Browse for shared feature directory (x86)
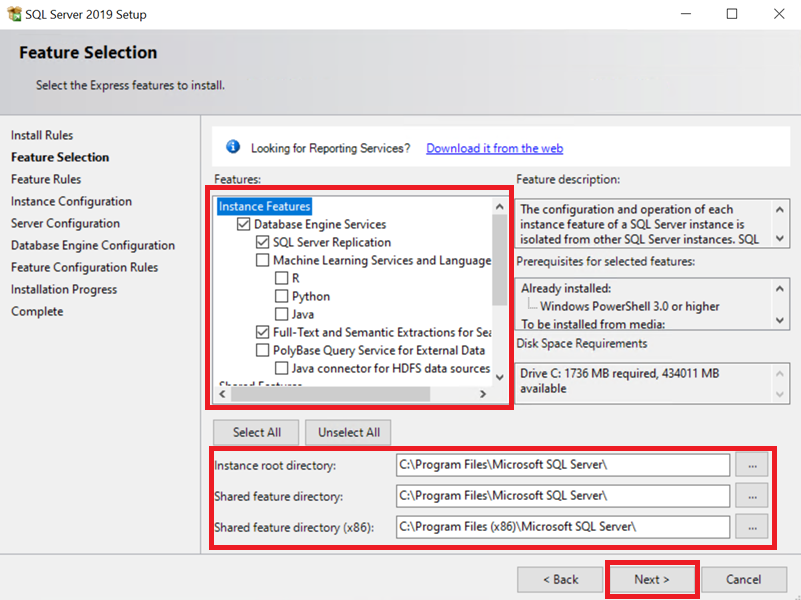 click(x=752, y=526)
